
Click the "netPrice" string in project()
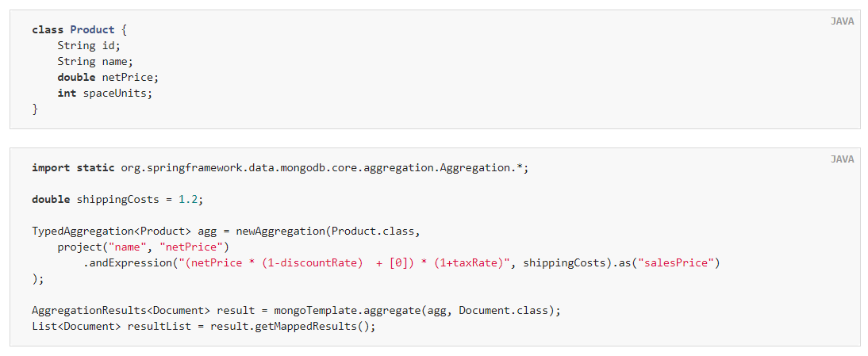[190, 247]
